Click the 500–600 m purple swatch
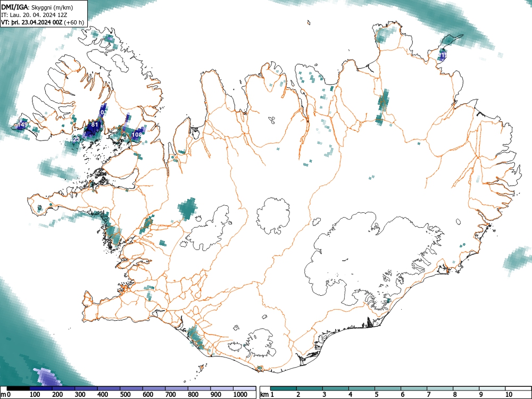Viewport: 532px width, 399px height. (131, 388)
